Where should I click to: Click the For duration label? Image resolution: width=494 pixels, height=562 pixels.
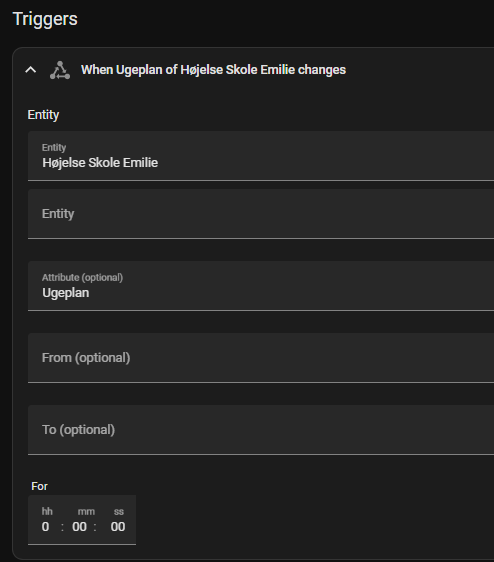(x=39, y=486)
